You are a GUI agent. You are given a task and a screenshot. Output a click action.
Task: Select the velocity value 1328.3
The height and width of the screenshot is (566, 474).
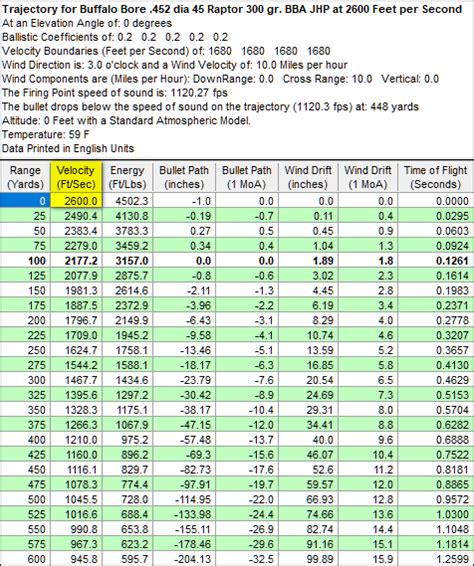point(76,410)
